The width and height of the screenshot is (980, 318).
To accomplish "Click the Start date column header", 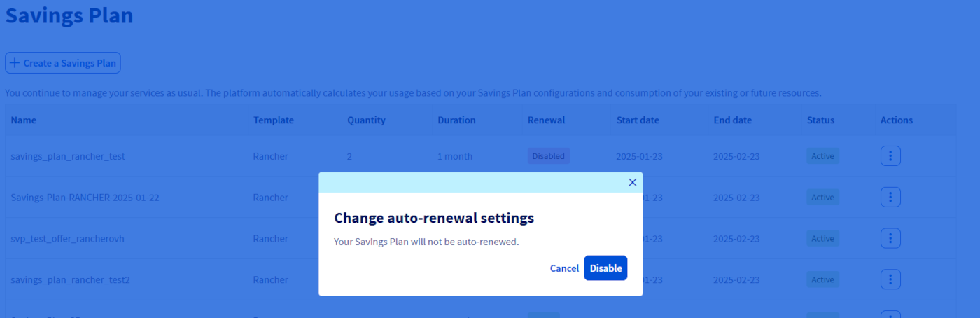I will tap(638, 120).
